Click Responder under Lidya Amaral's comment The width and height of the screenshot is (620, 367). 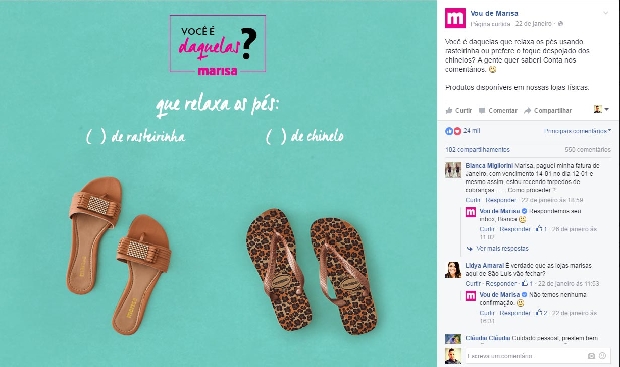(501, 284)
